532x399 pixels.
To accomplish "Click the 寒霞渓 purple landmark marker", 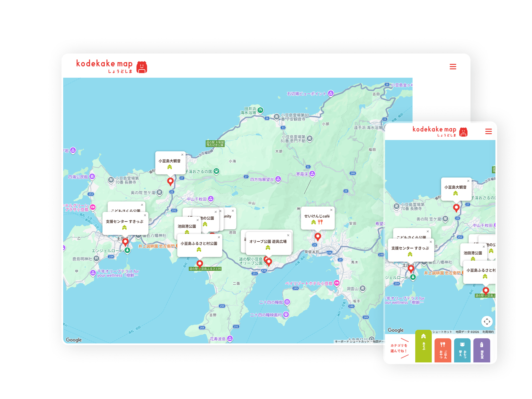I will 312,174.
